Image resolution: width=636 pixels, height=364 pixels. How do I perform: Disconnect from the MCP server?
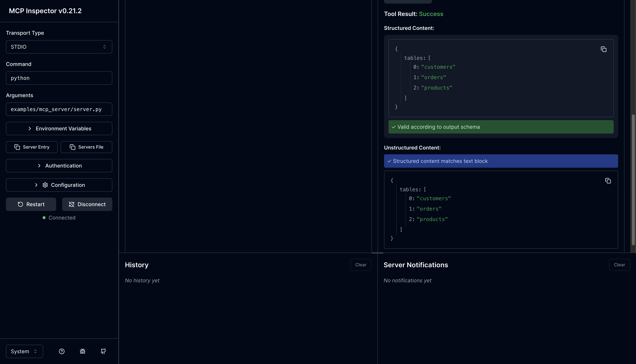(87, 204)
